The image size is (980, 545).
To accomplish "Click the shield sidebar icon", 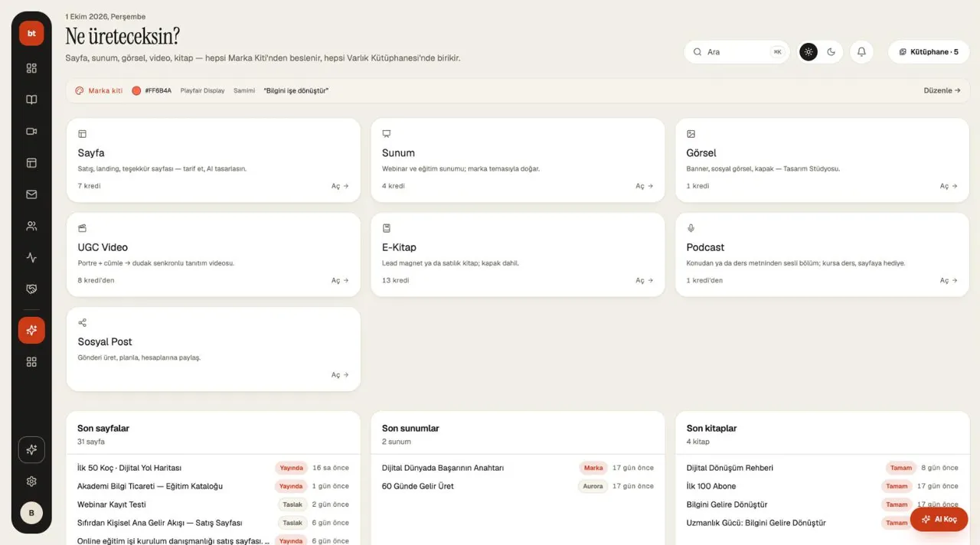I will (31, 289).
